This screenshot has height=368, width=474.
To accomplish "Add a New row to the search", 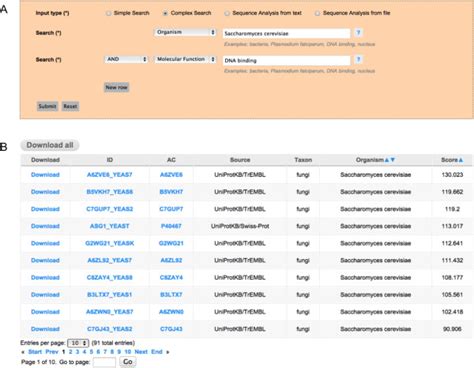I will [116, 87].
